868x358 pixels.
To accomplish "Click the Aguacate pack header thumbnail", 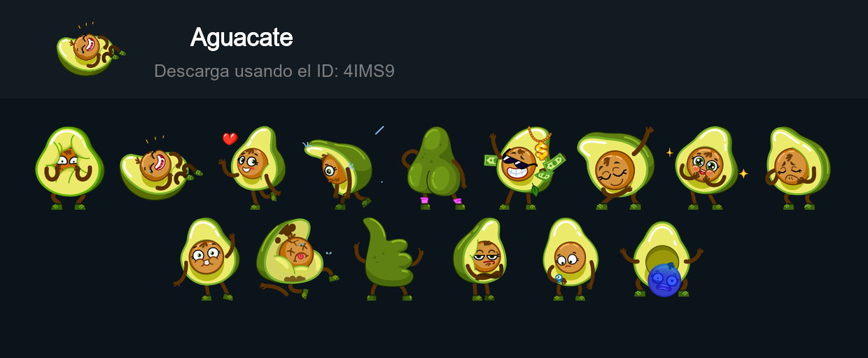I will [91, 49].
